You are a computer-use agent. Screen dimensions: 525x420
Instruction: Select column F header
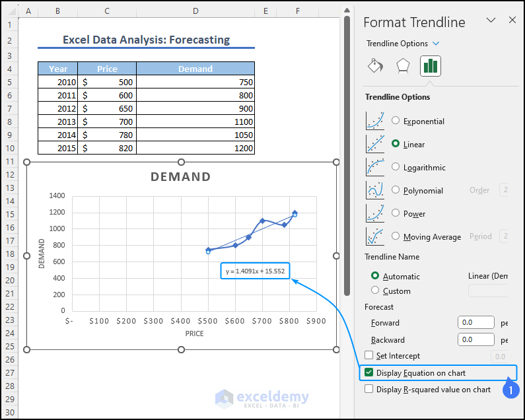298,11
